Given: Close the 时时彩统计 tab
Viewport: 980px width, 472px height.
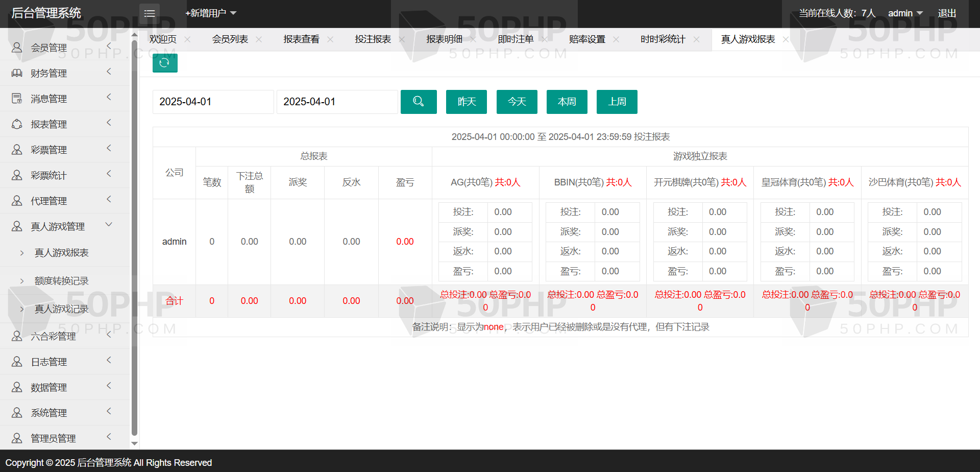Looking at the screenshot, I should (x=696, y=39).
